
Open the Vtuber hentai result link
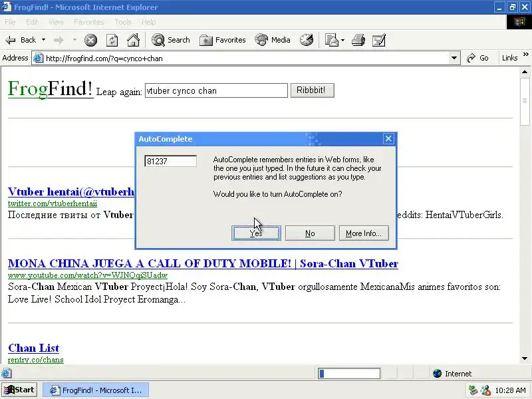(71, 192)
